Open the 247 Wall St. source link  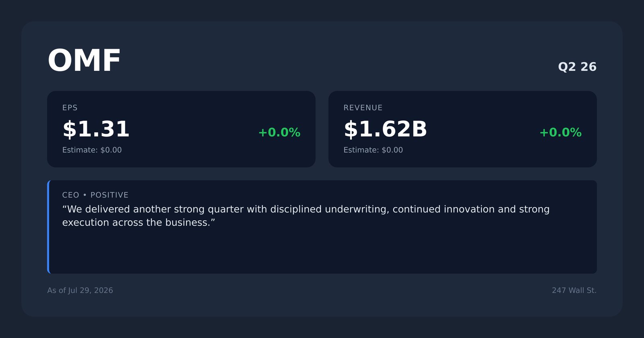(x=574, y=291)
